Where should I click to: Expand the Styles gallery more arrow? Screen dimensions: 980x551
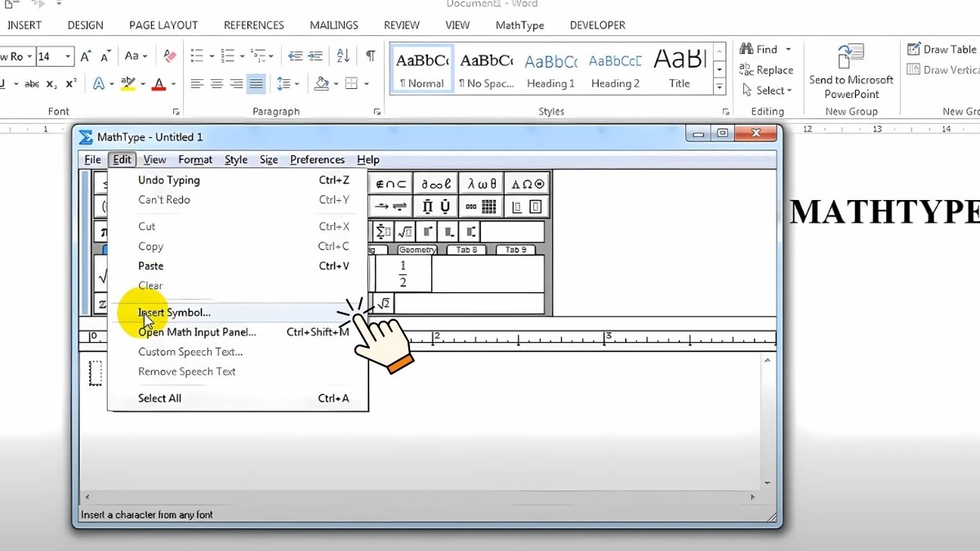click(x=719, y=87)
